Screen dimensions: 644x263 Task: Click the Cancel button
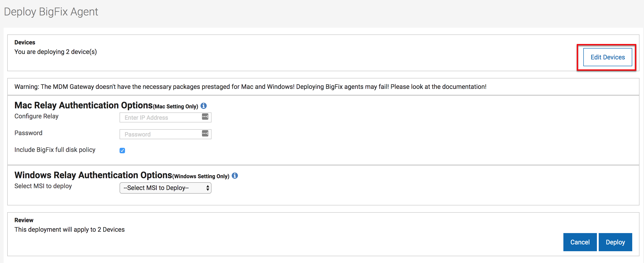[x=580, y=242]
